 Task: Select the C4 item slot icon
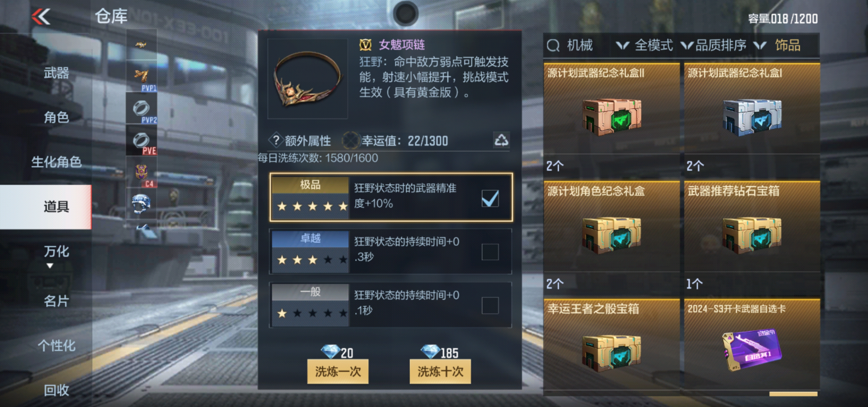[141, 172]
